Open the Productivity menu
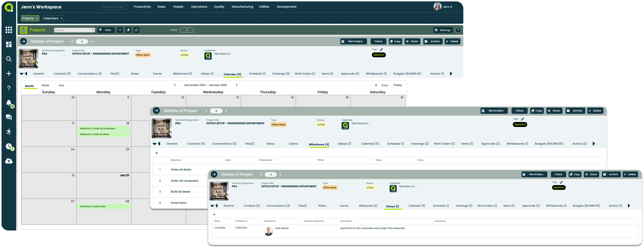Viewport: 644px width, 248px height. [x=142, y=7]
